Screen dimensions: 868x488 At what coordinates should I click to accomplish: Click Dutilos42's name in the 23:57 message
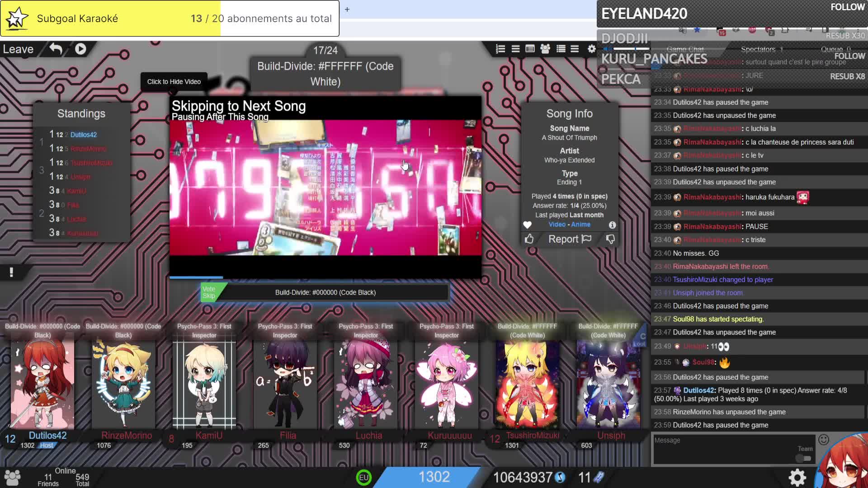tap(698, 390)
